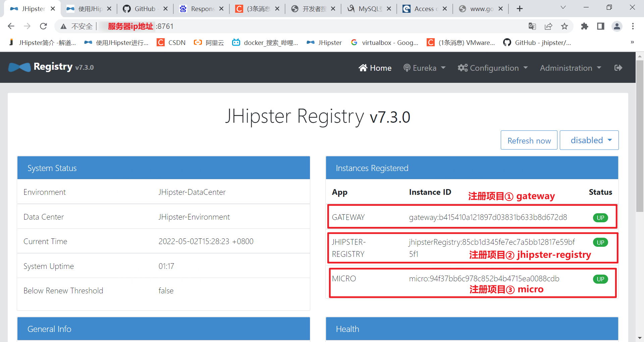Click the System Uptime value 01:17
The width and height of the screenshot is (644, 342).
166,266
